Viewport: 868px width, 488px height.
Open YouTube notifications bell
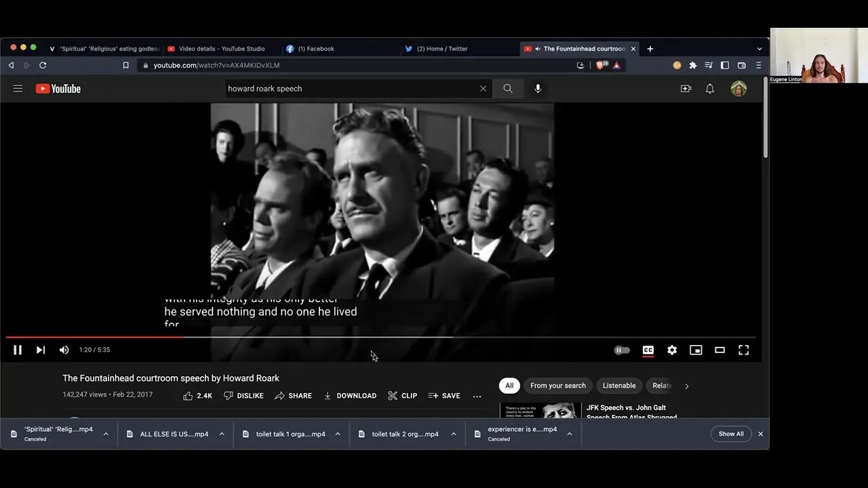710,89
